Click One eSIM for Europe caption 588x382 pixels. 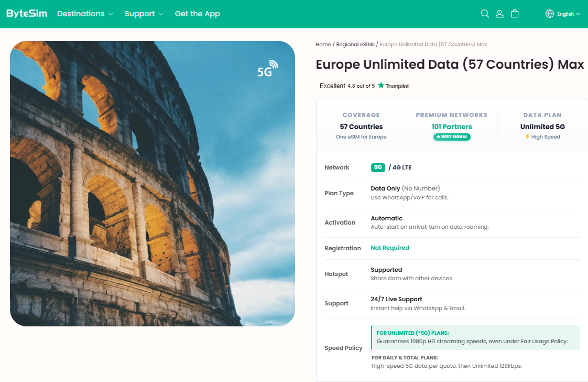[x=361, y=137]
